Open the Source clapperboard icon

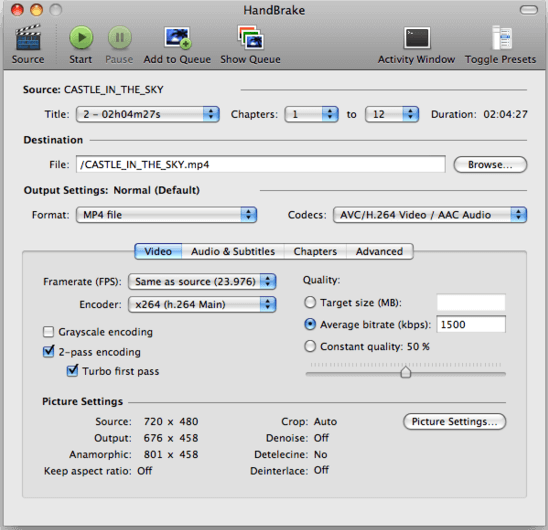(28, 37)
